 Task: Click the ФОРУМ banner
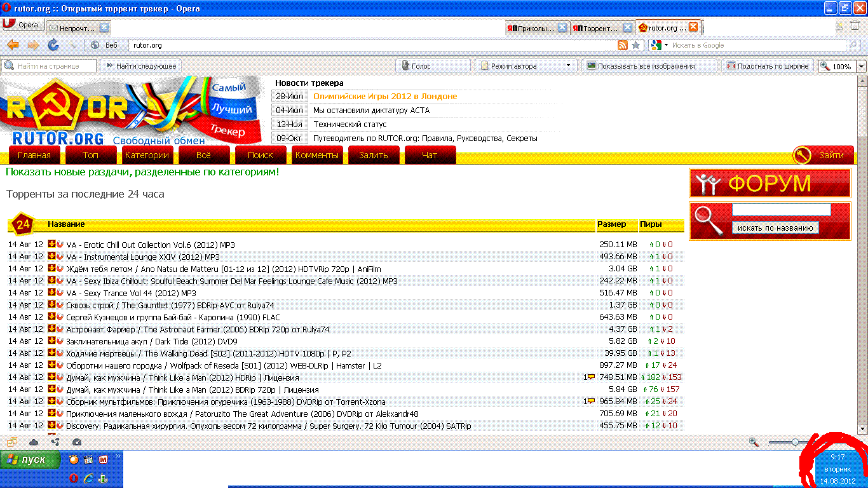click(770, 183)
